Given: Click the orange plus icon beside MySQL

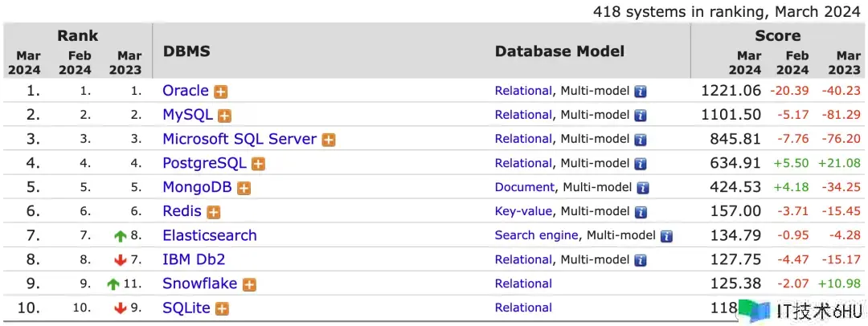Looking at the screenshot, I should coord(224,116).
